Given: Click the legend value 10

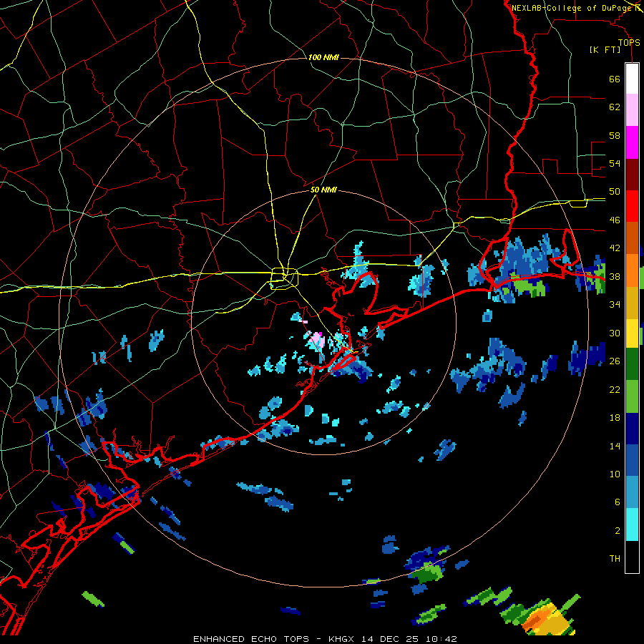Looking at the screenshot, I should coord(615,474).
